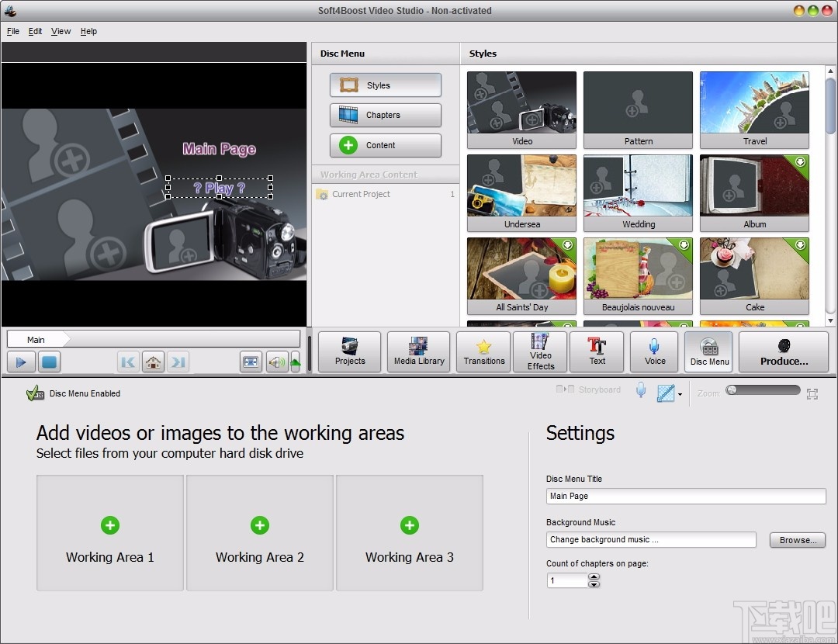Viewport: 838px width, 644px height.
Task: Open the chapter count stepper dropdown
Action: 594,580
